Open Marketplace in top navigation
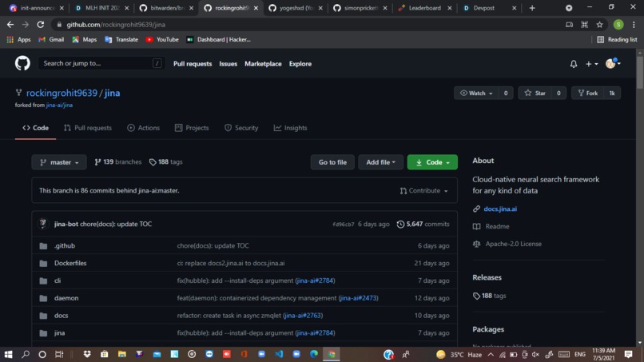644x362 pixels. 263,64
